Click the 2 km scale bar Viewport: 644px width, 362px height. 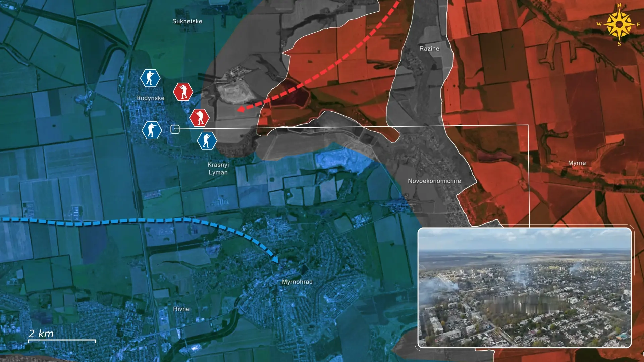(62, 341)
